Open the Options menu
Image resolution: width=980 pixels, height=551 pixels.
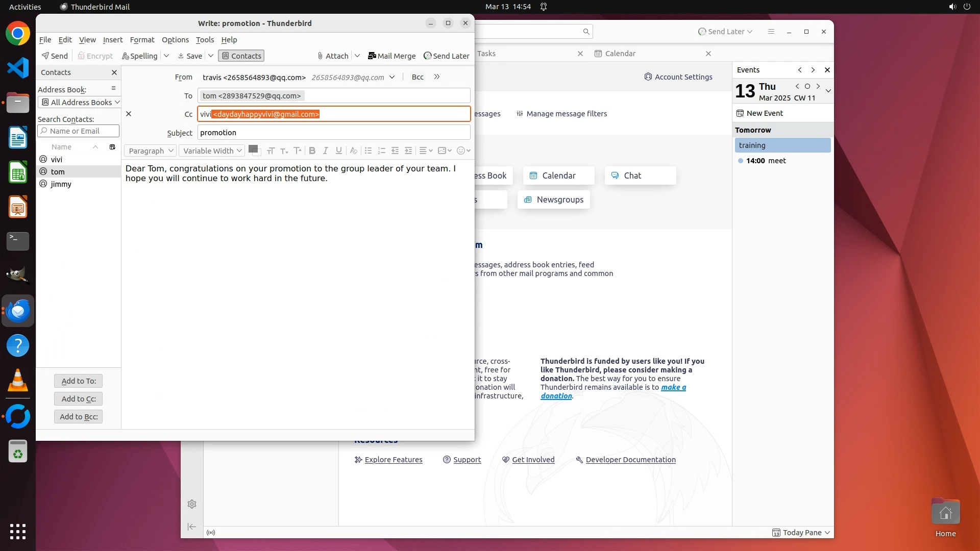(x=175, y=40)
